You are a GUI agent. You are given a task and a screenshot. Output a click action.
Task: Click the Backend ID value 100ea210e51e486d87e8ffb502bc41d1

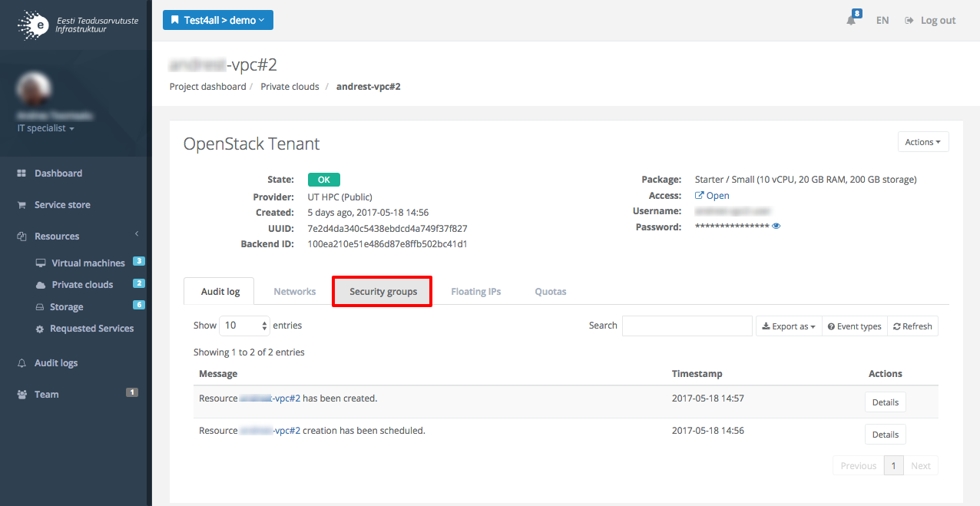(388, 244)
